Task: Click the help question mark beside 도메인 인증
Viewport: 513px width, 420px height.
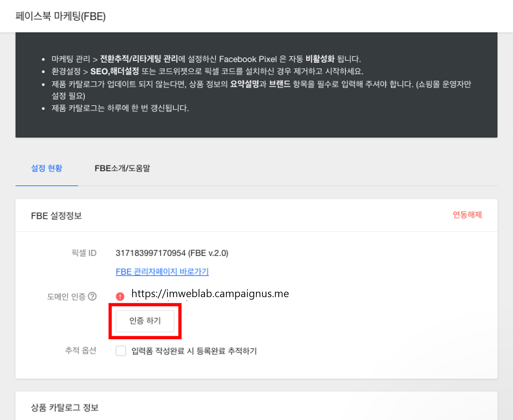Action: pyautogui.click(x=92, y=296)
